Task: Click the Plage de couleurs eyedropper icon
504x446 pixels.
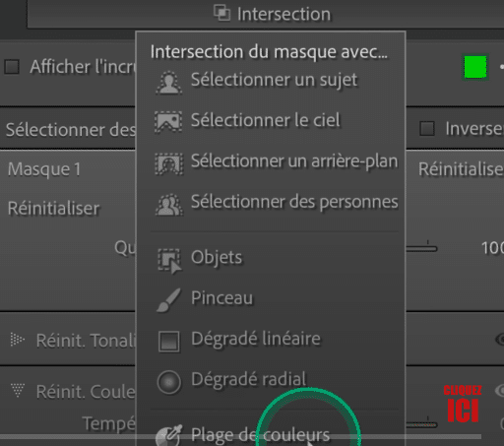Action: pos(168,435)
